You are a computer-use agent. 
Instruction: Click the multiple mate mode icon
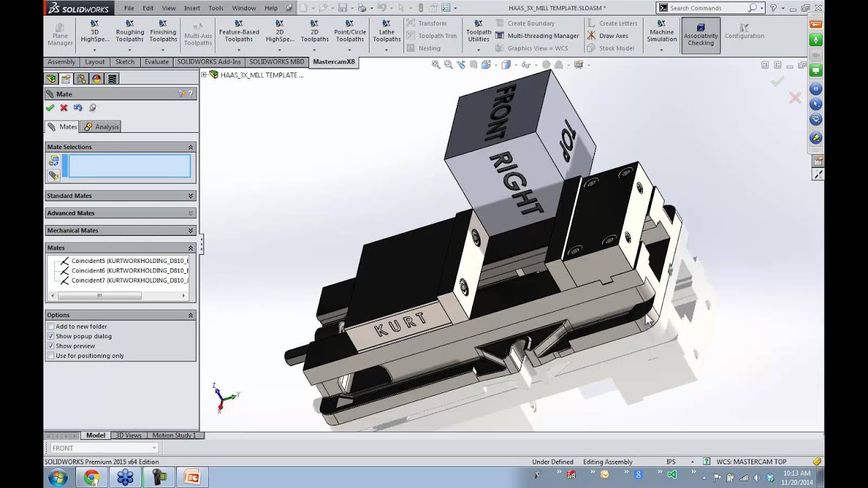tap(54, 176)
